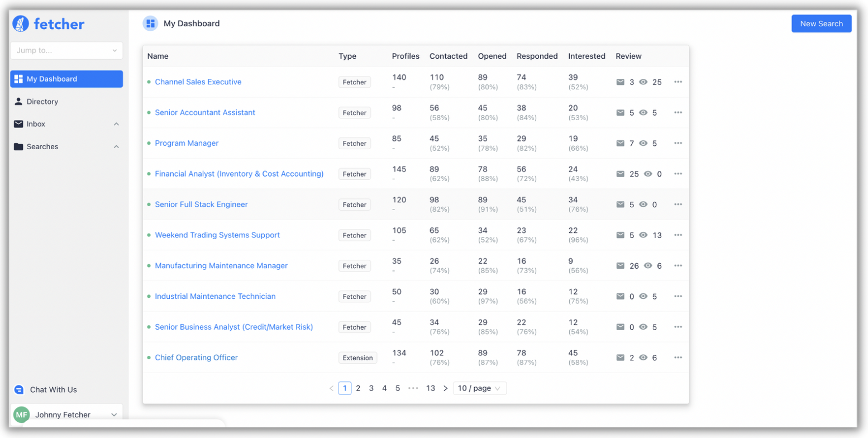Go to page 3 of results
Viewport: 868px width, 438px height.
(x=371, y=388)
